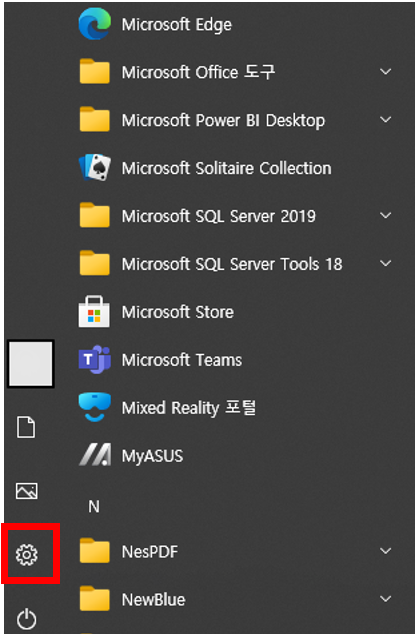Expand the SQL Server 2019 chevron

385,215
